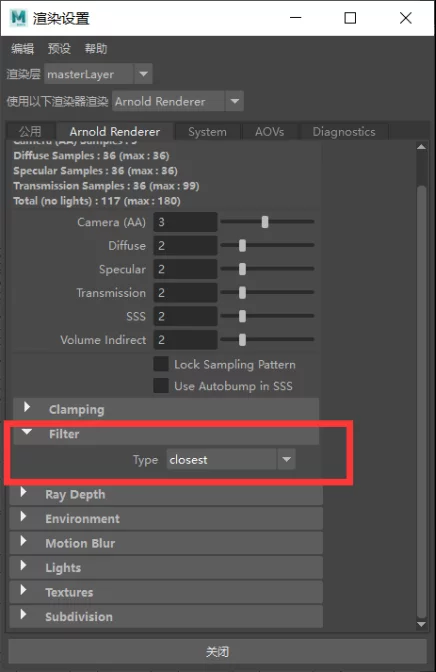Open the Arnold Renderer selection dropdown
The width and height of the screenshot is (436, 672).
[178, 102]
